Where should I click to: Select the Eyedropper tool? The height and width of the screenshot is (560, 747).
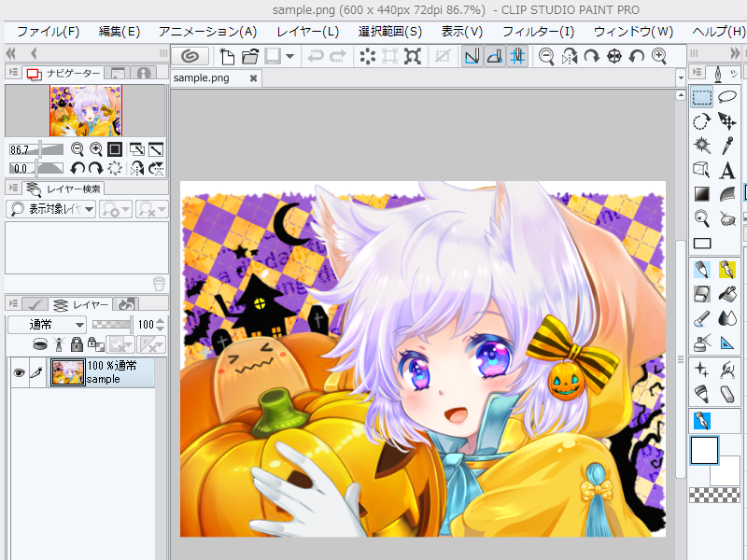[727, 146]
